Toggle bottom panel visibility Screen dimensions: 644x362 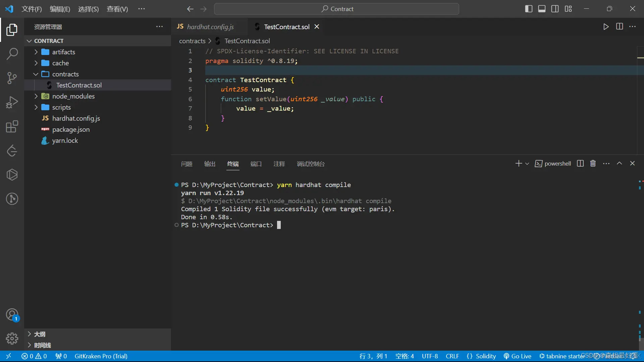[x=542, y=9]
